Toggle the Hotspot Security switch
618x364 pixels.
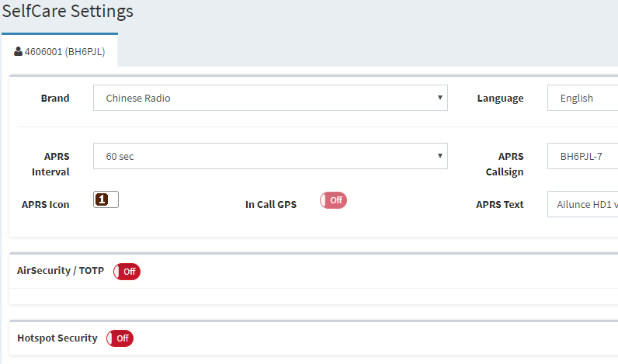(120, 338)
